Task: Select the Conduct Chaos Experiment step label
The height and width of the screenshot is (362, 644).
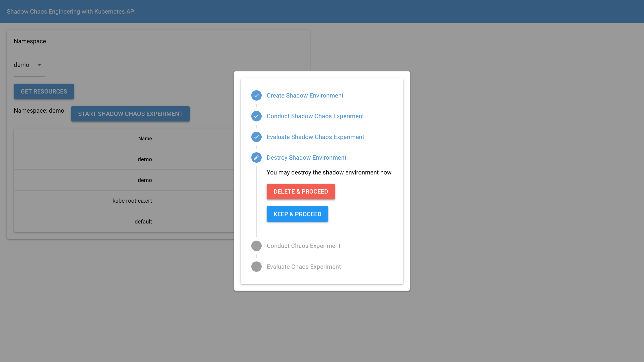Action: (303, 246)
